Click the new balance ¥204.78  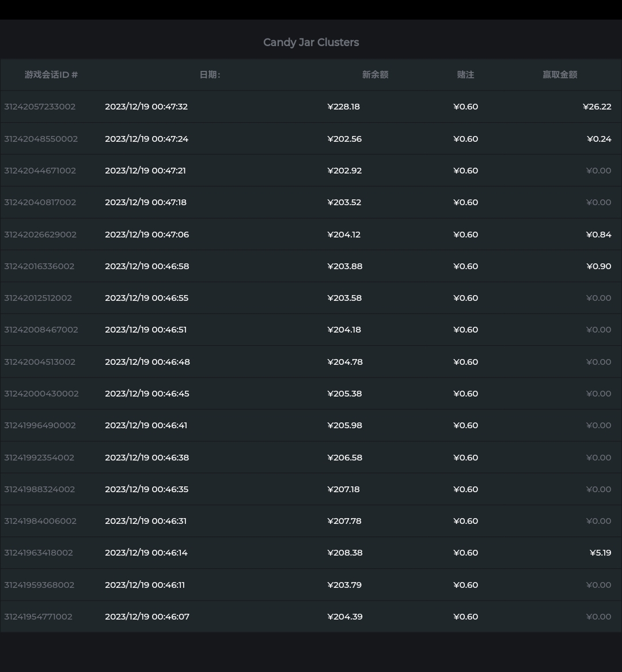click(x=345, y=362)
